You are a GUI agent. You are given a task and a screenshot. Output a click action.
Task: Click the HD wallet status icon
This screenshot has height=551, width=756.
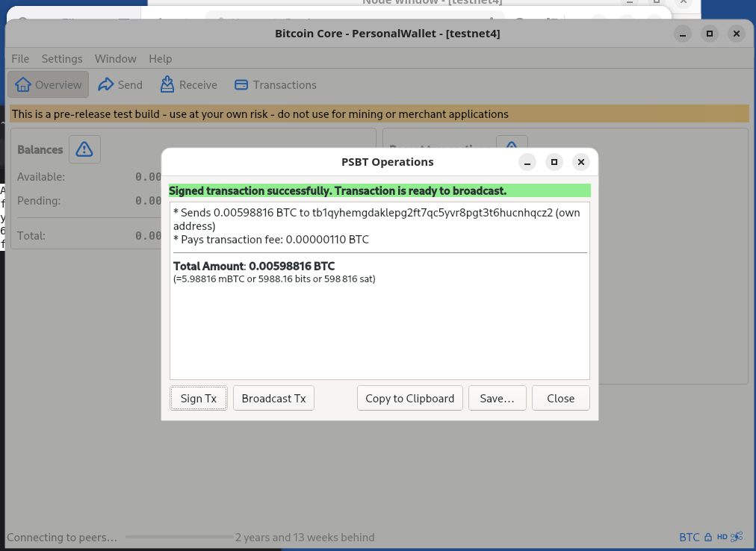(722, 537)
